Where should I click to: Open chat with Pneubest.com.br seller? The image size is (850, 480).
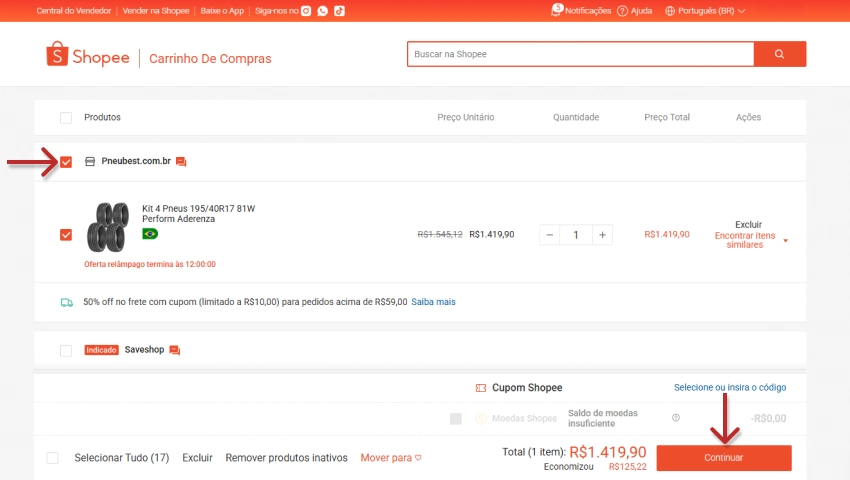[x=181, y=162]
